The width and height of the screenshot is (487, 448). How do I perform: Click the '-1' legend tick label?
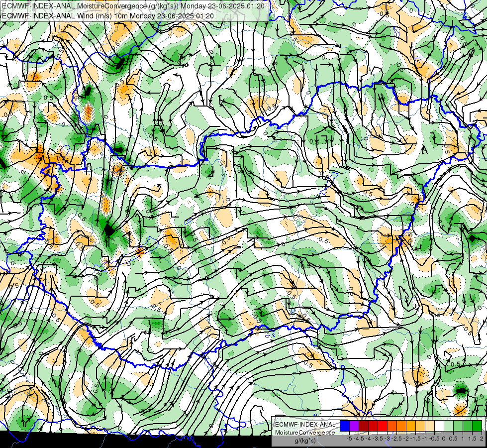point(425,439)
